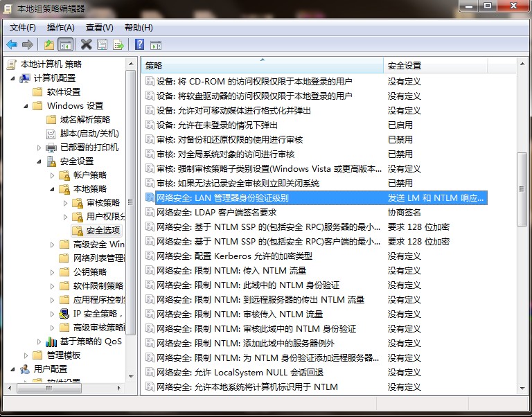Expand the 管理模板 node
This screenshot has width=532, height=417.
point(26,355)
